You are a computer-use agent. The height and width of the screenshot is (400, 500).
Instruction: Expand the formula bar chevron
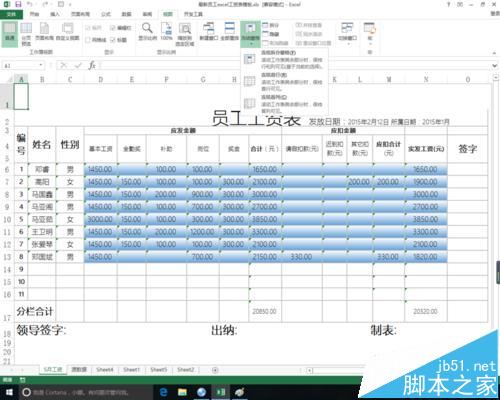click(495, 66)
